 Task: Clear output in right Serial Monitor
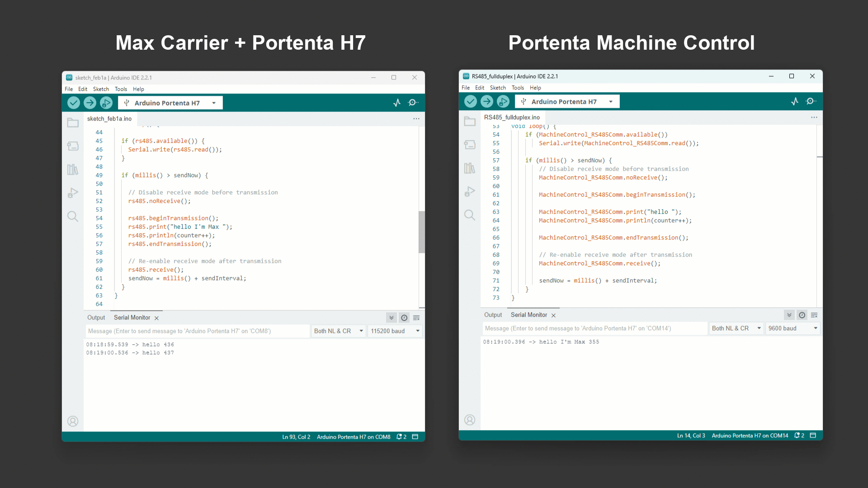[814, 315]
